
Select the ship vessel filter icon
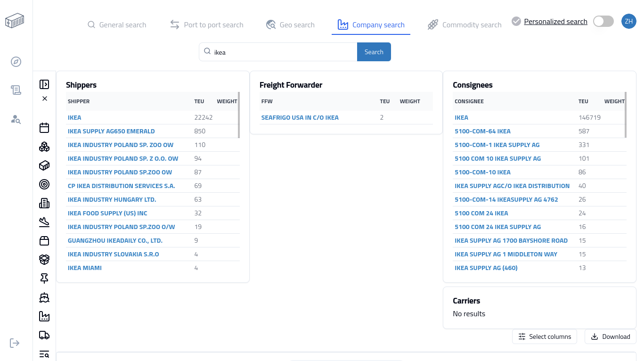click(44, 297)
